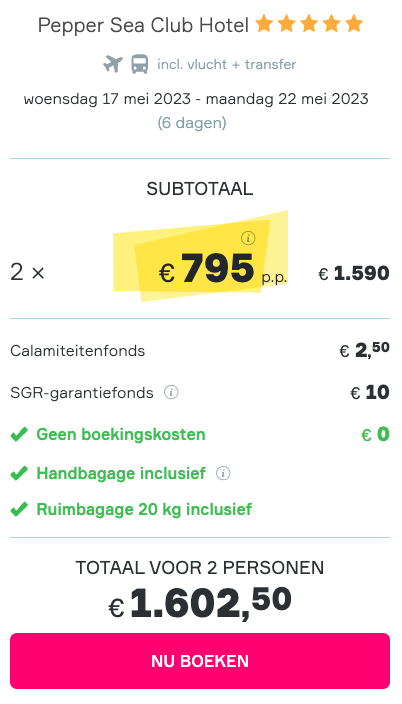
Task: Click the five-star hotel rating
Action: tap(309, 24)
